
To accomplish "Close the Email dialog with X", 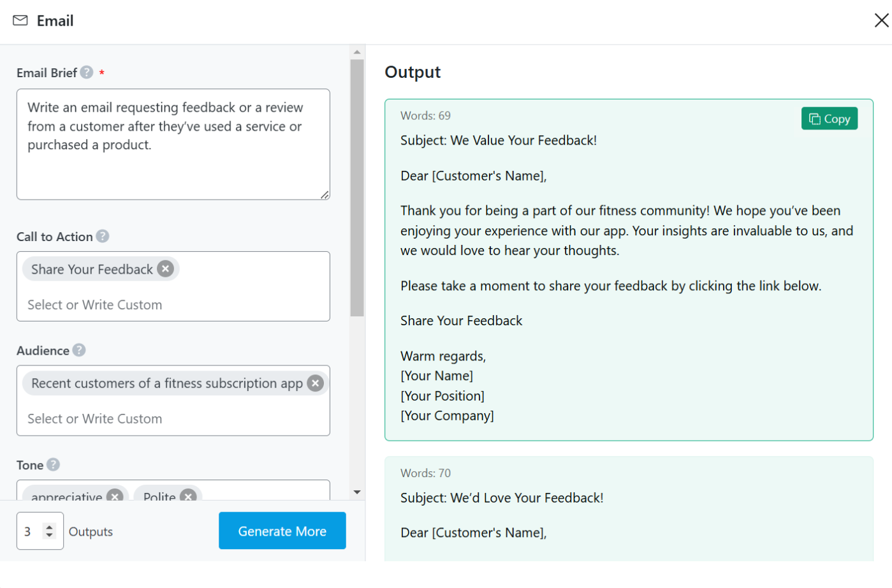I will coord(881,20).
